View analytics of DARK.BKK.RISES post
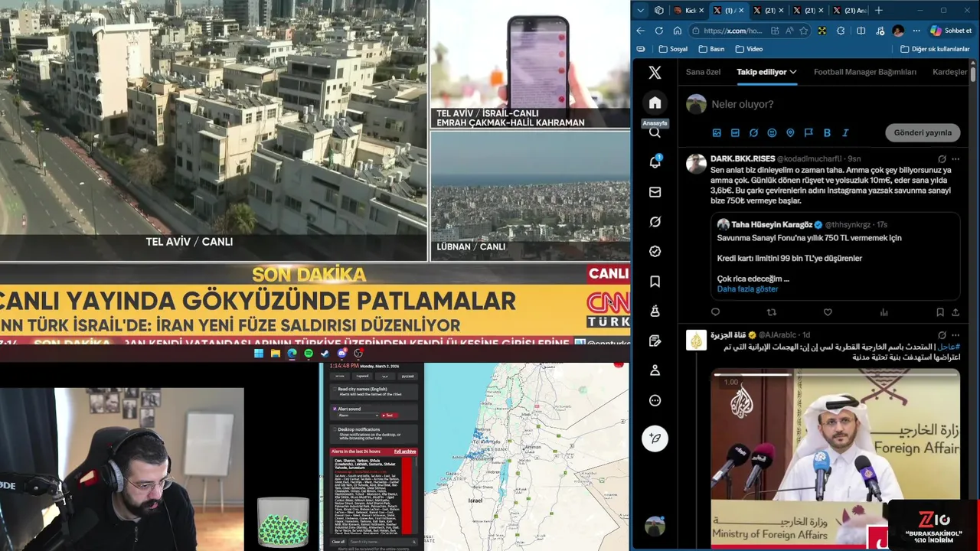 pos(884,312)
